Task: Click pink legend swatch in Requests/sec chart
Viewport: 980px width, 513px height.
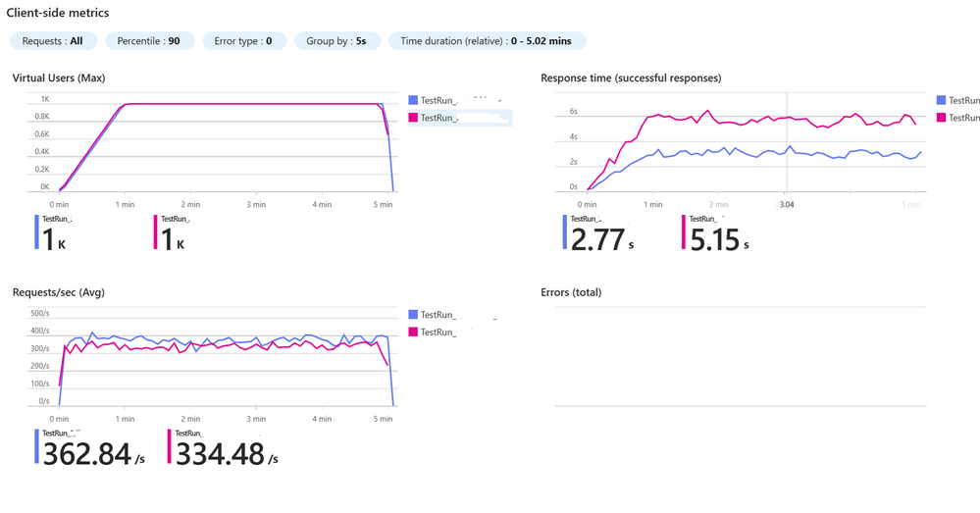Action: pyautogui.click(x=413, y=332)
